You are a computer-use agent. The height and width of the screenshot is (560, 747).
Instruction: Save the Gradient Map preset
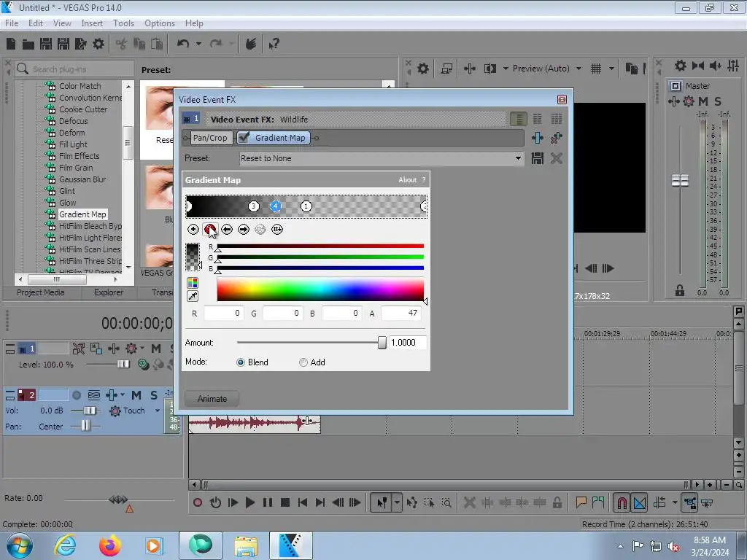point(538,158)
